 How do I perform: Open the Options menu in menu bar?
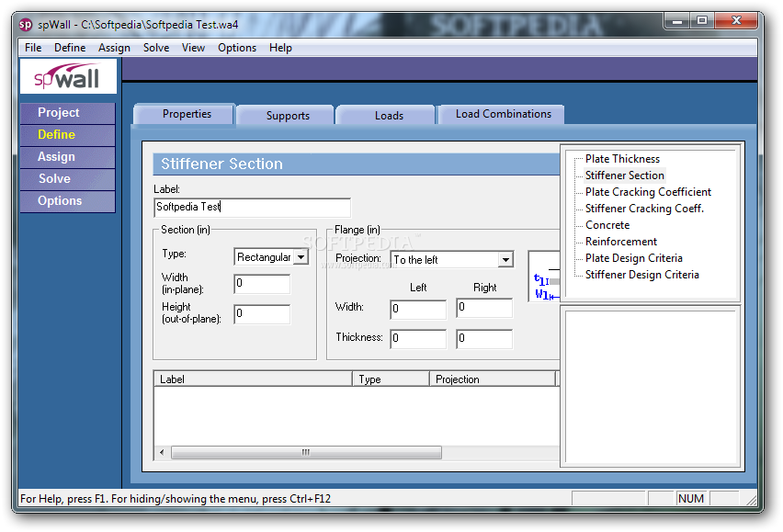pos(237,48)
